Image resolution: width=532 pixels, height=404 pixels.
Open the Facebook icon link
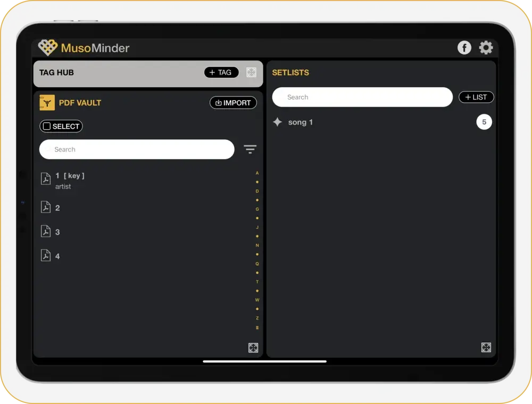pyautogui.click(x=464, y=48)
